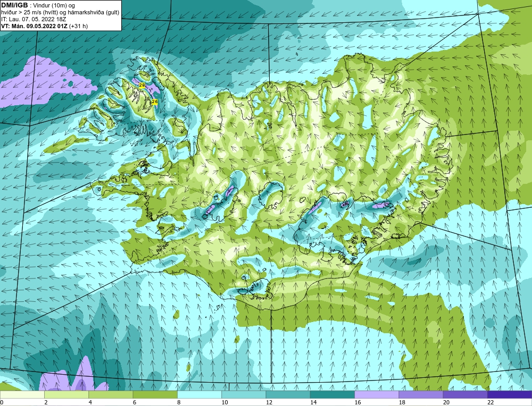Select the light purple 16–18 m/s legend swatch
This screenshot has height=406, width=532.
(x=377, y=395)
